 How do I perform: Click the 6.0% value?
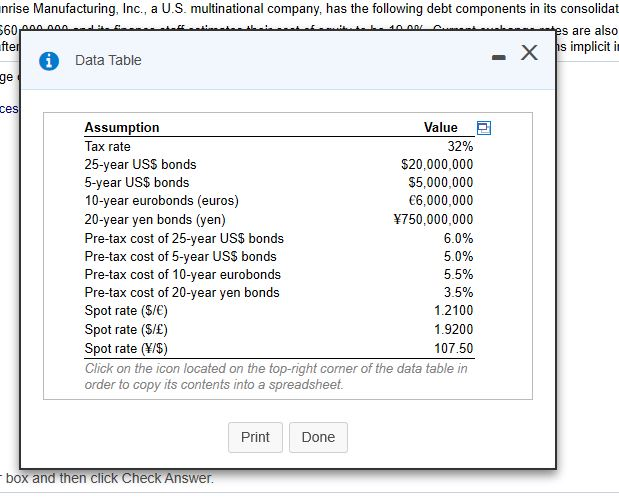458,239
